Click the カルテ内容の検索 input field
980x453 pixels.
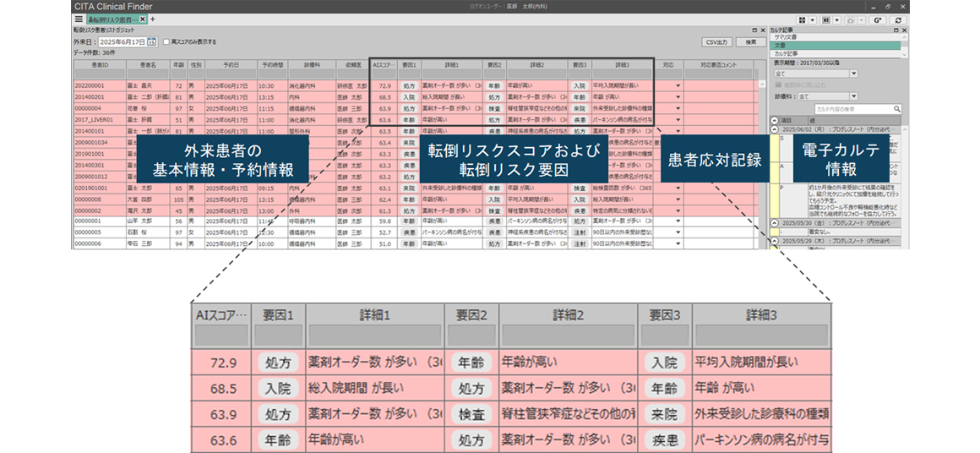pos(852,109)
